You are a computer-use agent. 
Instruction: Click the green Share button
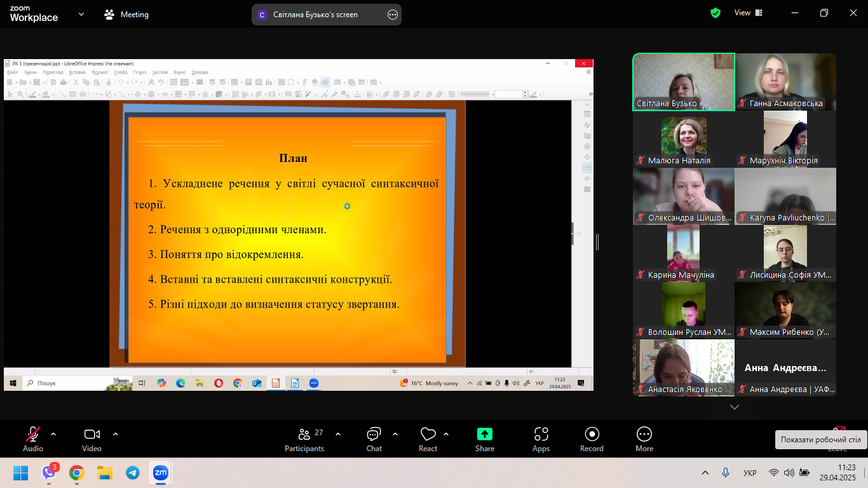(485, 438)
